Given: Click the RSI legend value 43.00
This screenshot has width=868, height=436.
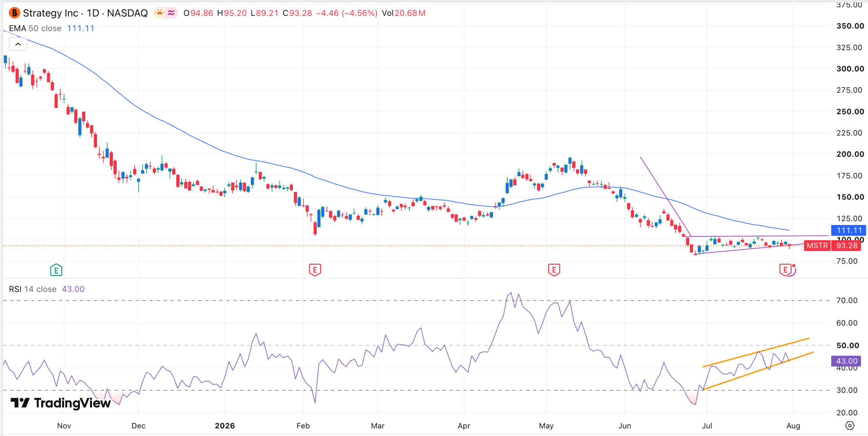Looking at the screenshot, I should [x=73, y=289].
